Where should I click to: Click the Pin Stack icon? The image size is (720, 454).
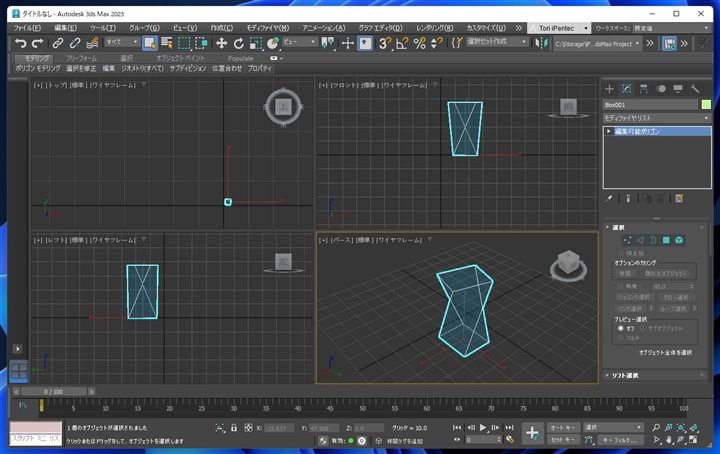click(609, 198)
